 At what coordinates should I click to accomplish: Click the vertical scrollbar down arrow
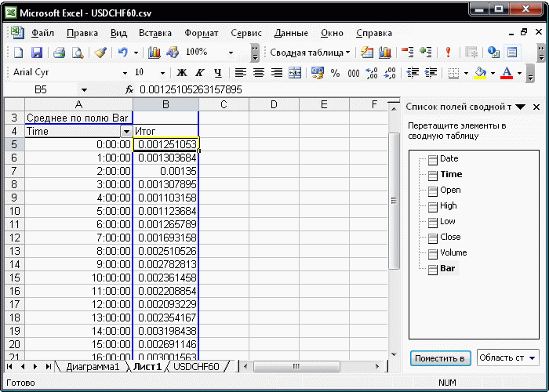tap(394, 354)
